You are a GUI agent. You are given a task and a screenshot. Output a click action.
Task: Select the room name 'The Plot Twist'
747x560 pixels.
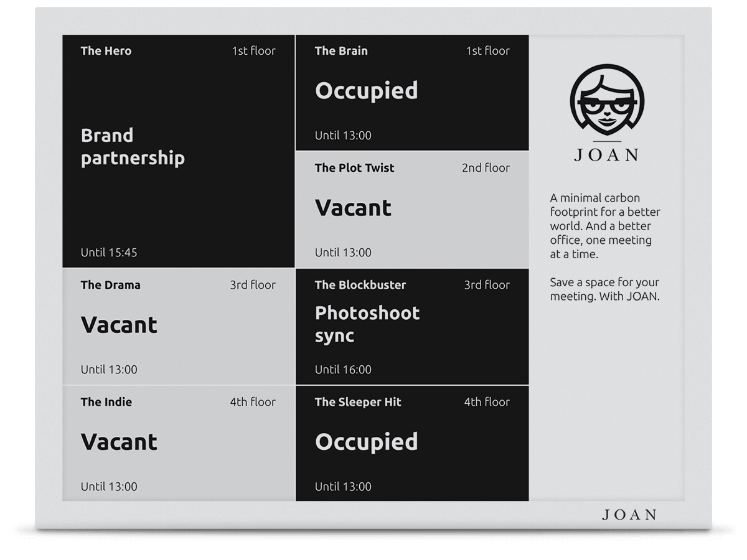pyautogui.click(x=354, y=168)
